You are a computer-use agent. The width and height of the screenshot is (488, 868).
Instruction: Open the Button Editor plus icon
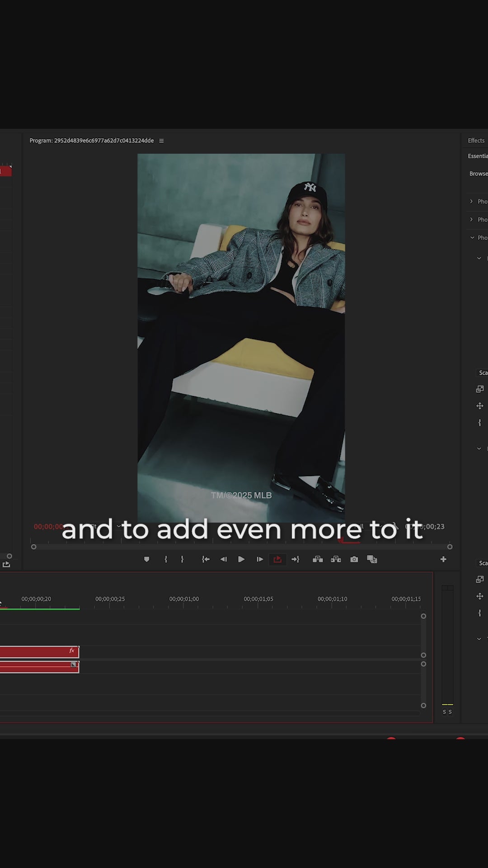[443, 559]
